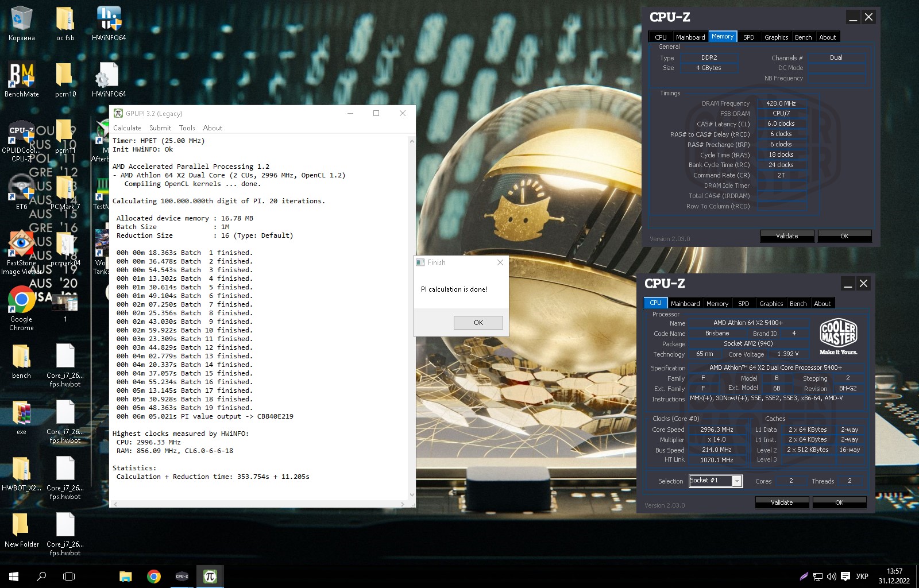The height and width of the screenshot is (588, 919).
Task: Close the Finish dialog with X
Action: (500, 262)
